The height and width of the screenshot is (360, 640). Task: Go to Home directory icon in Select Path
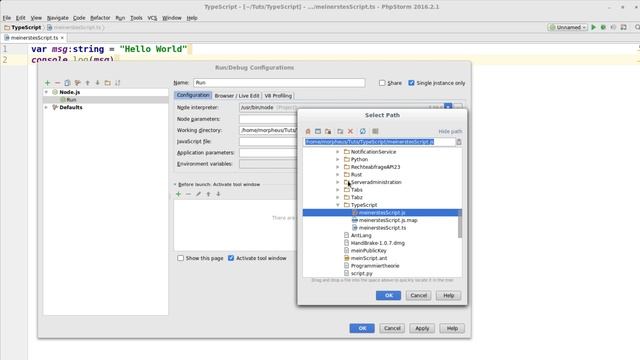308,131
